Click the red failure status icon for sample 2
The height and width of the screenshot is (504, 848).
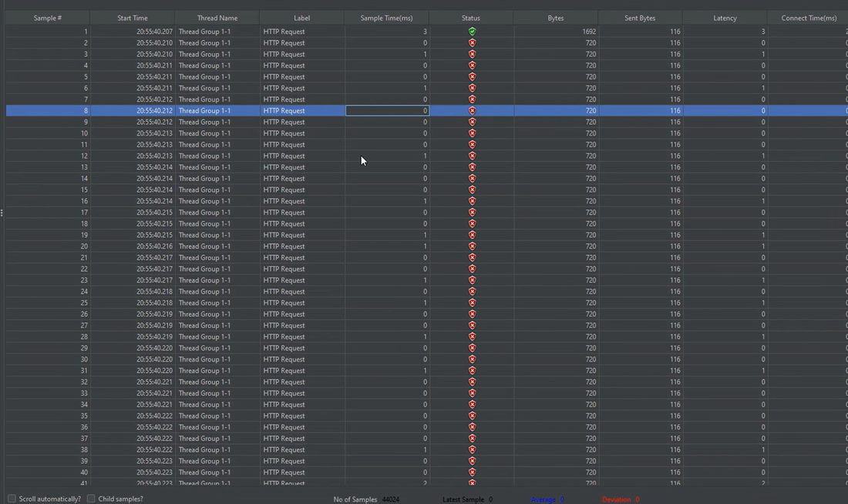472,42
